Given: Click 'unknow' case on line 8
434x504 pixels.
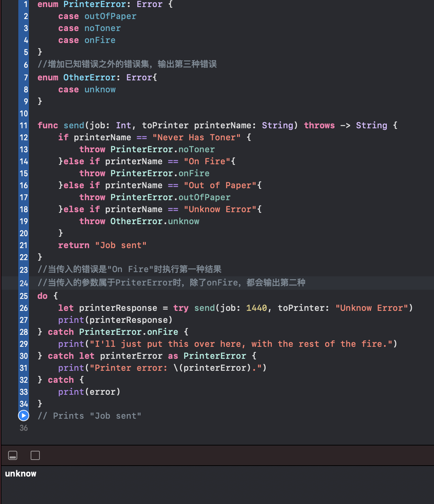Looking at the screenshot, I should coord(100,90).
